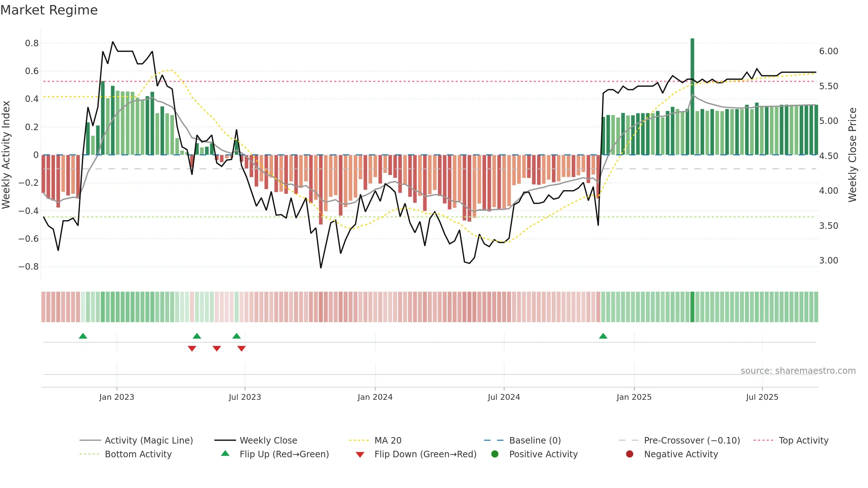Screen dimensions: 868x488
Task: Click the Jan 2025 axis label
Action: point(634,397)
